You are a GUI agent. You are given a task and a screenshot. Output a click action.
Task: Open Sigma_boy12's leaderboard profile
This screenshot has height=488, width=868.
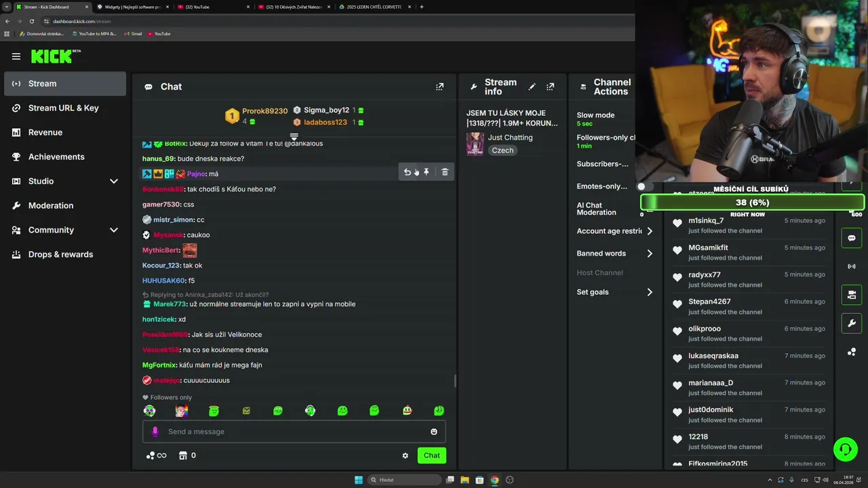(x=326, y=110)
